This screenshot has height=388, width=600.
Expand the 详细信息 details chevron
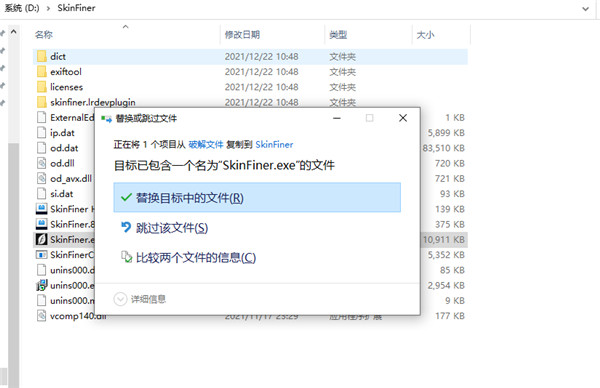click(120, 299)
